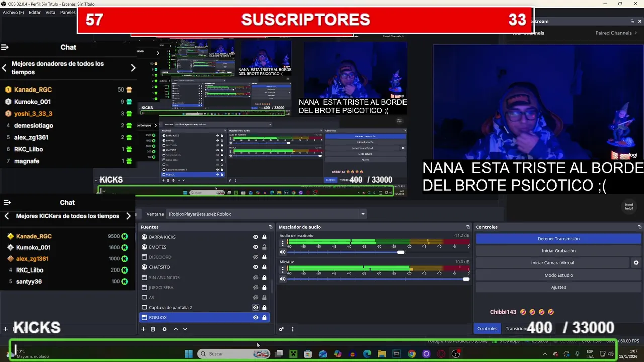The height and width of the screenshot is (362, 644).
Task: Hide Captura de pantalla 2 source
Action: point(255,308)
